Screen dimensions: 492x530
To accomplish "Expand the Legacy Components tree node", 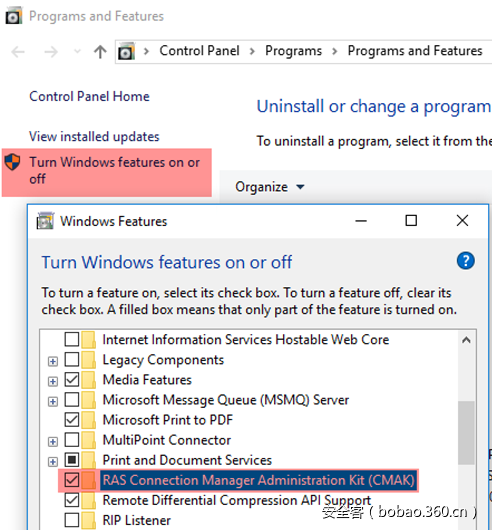I will pos(53,361).
